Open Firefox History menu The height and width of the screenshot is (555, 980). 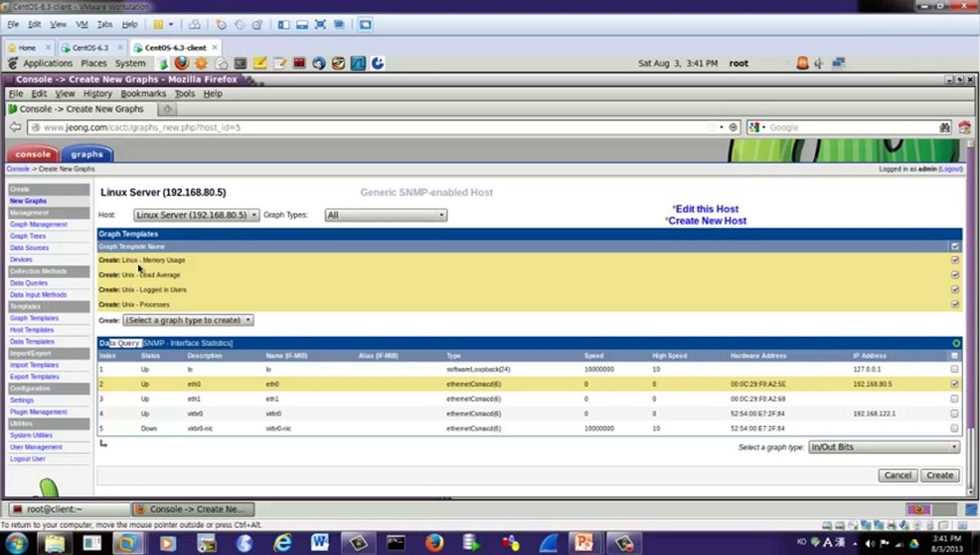click(x=98, y=93)
